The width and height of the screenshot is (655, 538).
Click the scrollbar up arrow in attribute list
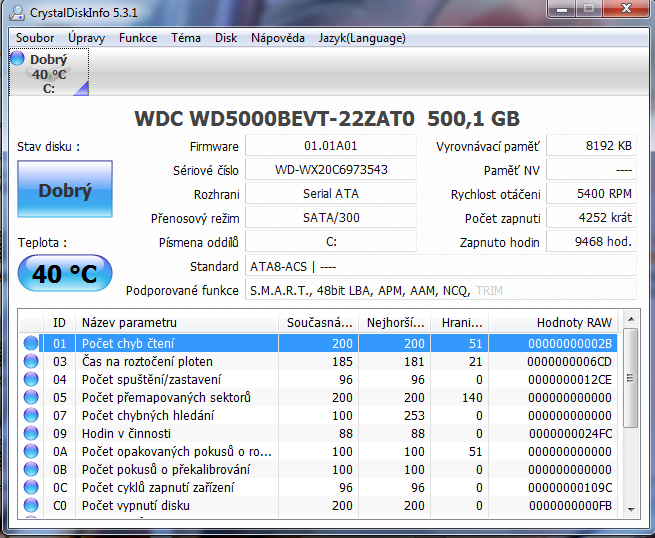pos(631,319)
